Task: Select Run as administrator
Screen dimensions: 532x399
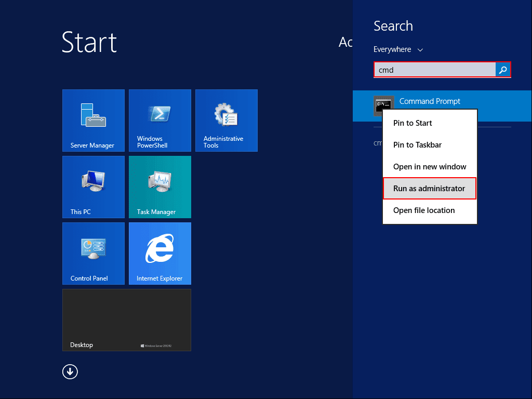Action: click(x=430, y=188)
